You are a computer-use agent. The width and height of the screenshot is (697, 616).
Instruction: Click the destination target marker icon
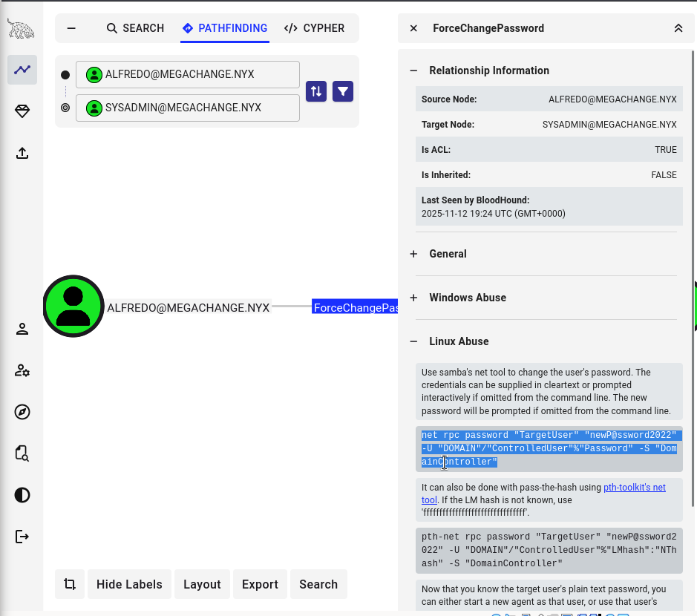[65, 108]
